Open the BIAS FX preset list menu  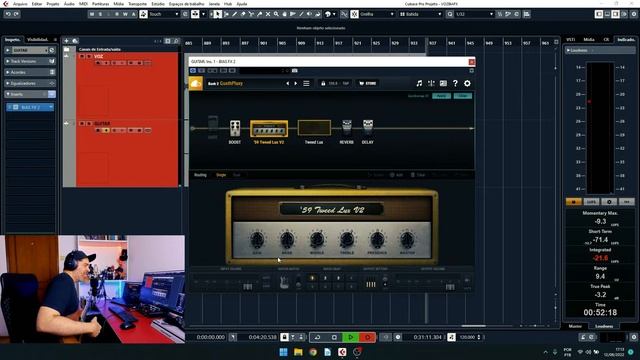coord(306,83)
